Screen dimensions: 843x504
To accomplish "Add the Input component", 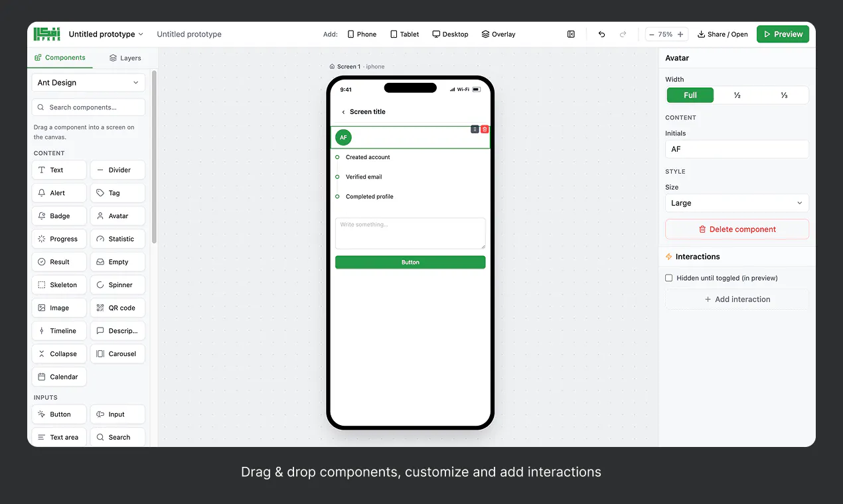I will 117,414.
